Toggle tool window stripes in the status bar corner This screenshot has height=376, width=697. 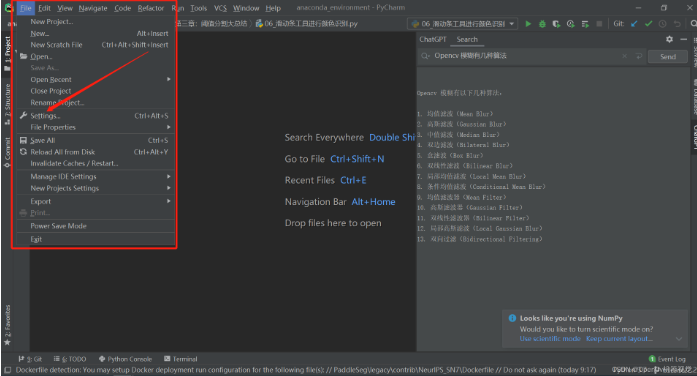7,370
